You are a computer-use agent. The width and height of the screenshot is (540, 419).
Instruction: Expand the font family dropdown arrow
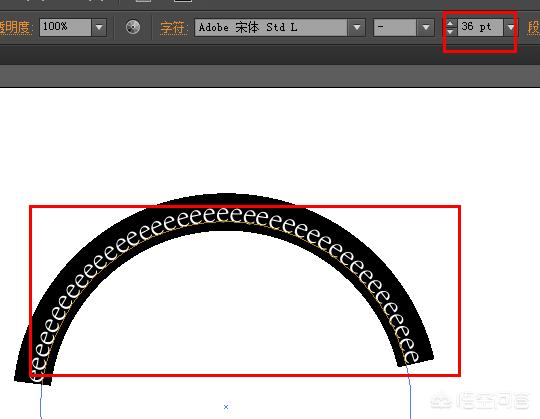(x=357, y=27)
